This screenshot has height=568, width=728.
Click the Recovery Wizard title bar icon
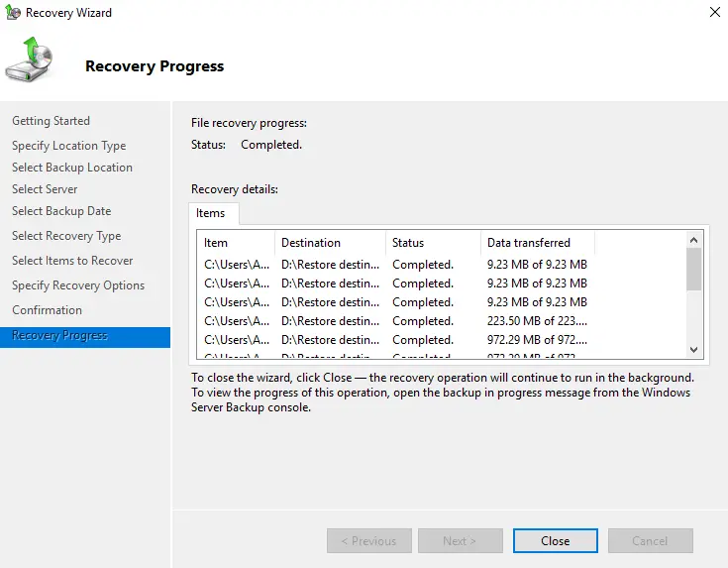coord(12,13)
